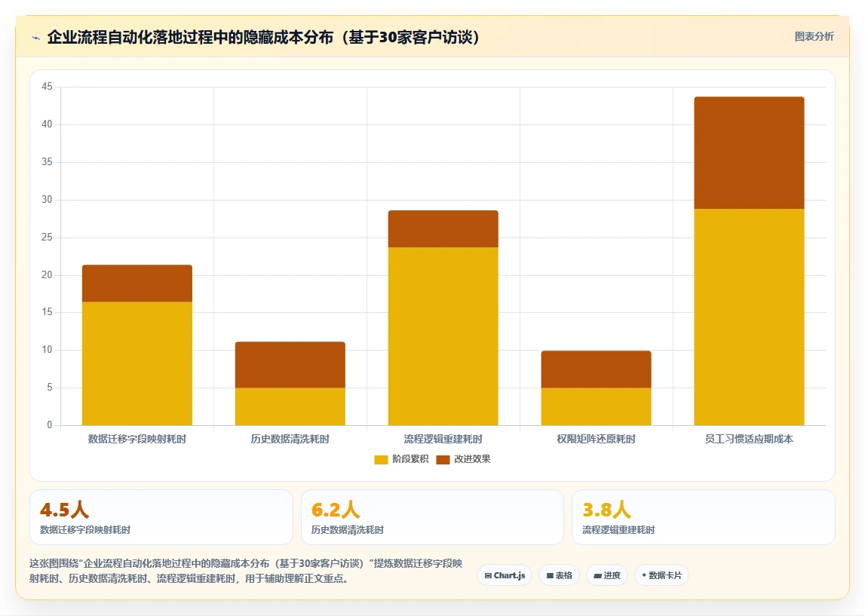Click the sparkle icon inside the 数据卡片 tag

pos(644,575)
